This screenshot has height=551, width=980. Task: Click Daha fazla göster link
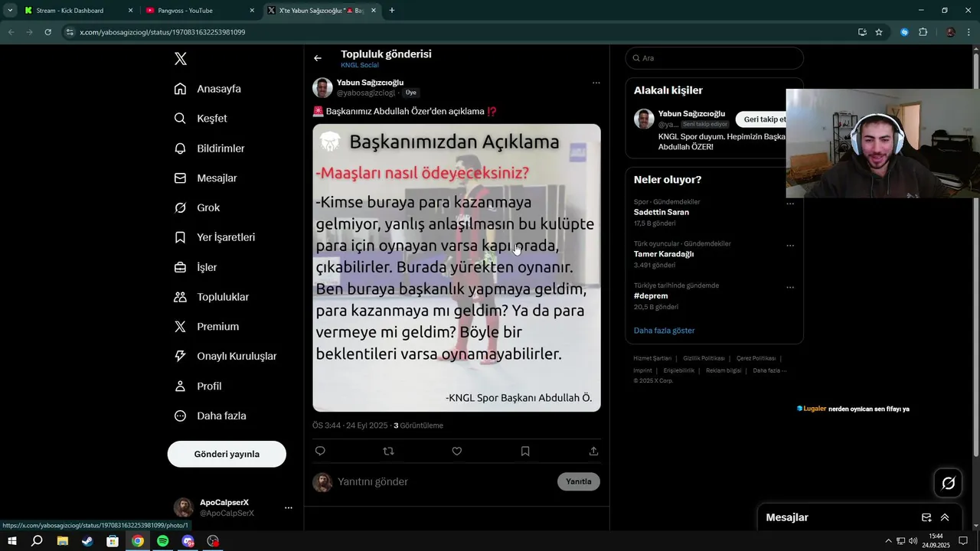tap(664, 331)
